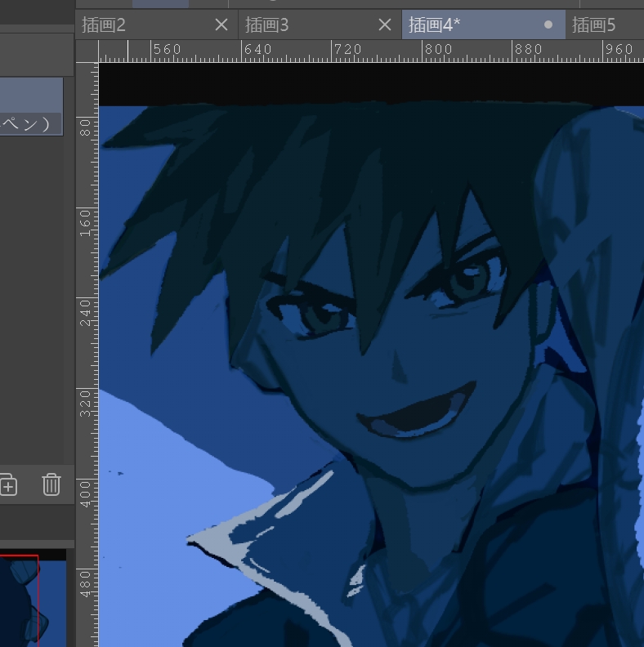This screenshot has height=647, width=644.
Task: Open the 插画5 tab
Action: click(605, 25)
